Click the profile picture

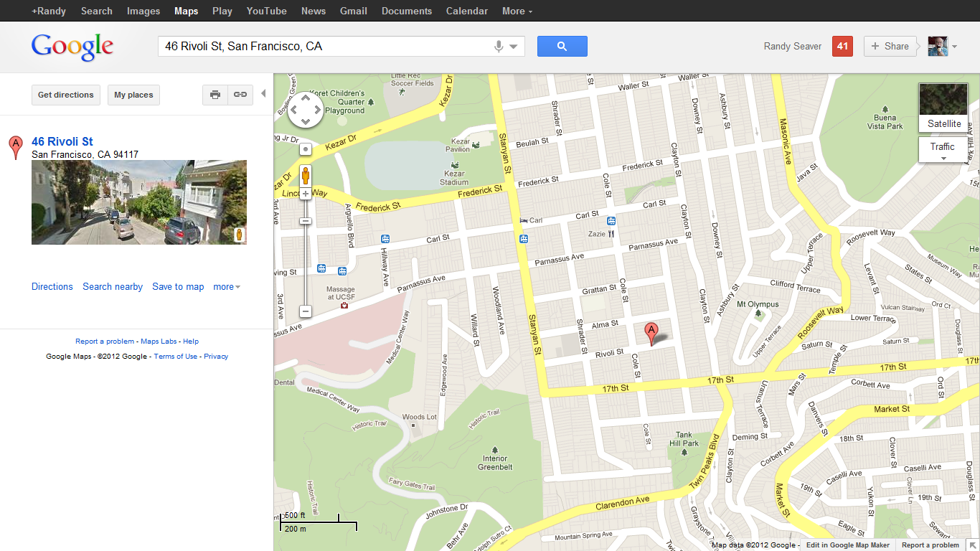[938, 46]
